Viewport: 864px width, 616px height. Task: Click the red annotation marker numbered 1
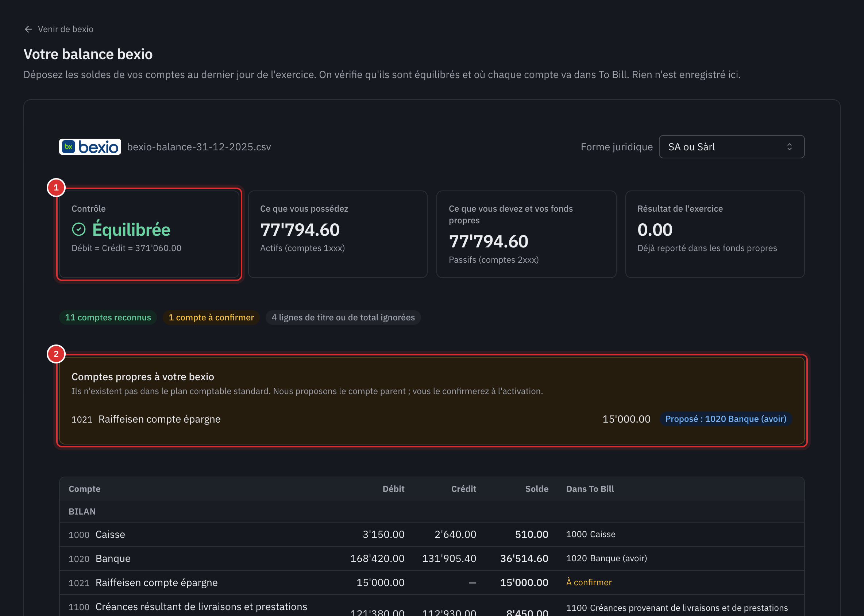click(x=56, y=187)
